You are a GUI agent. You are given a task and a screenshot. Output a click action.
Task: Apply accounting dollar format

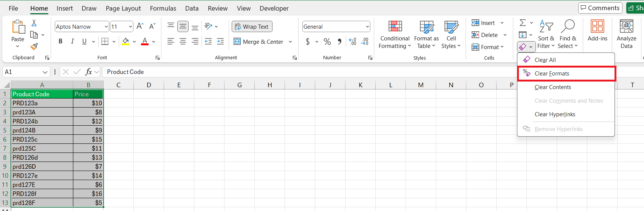tap(308, 42)
